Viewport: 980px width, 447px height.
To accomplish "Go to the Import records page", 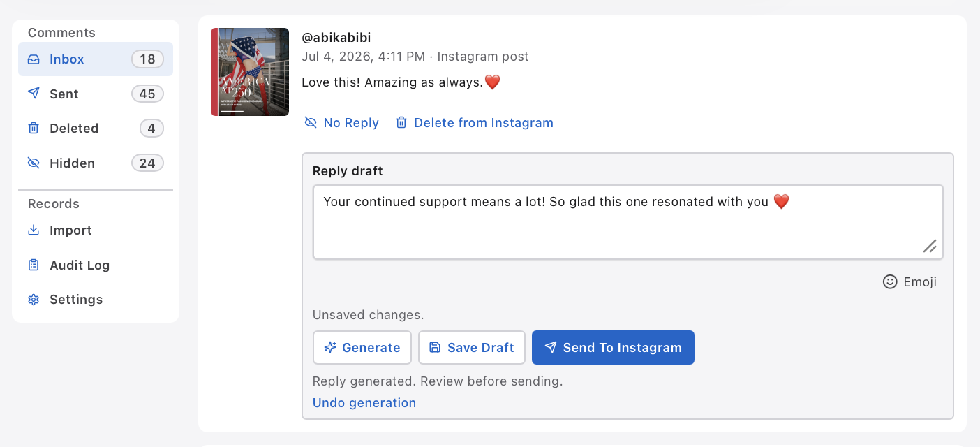I will tap(96, 230).
